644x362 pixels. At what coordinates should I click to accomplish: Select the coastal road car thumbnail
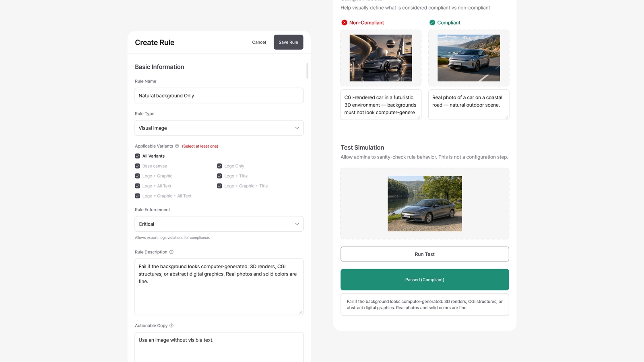(469, 58)
